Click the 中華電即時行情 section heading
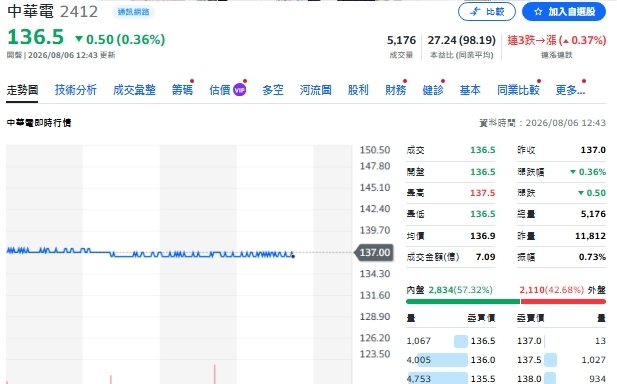Screen dimensions: 617x384 coord(39,123)
